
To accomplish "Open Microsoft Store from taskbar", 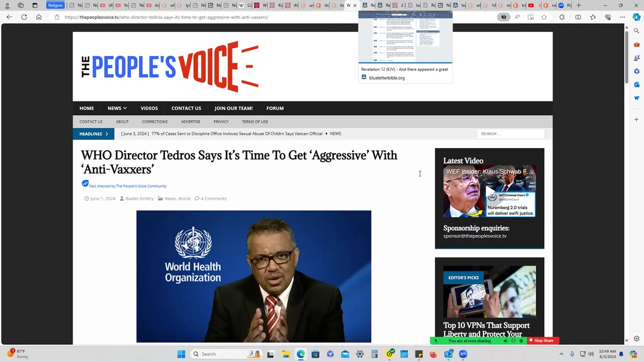I will pyautogui.click(x=315, y=354).
